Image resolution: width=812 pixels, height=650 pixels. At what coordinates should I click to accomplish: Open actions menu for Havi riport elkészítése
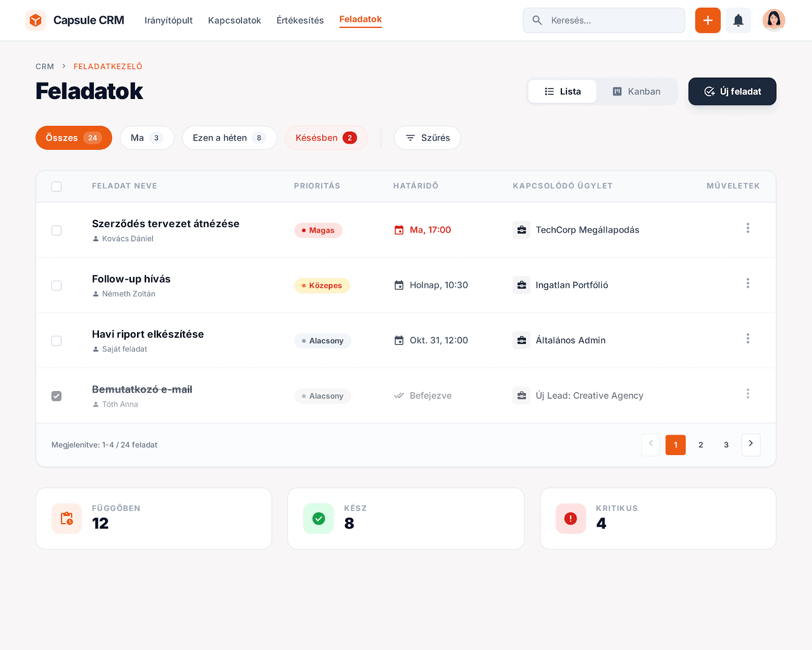pyautogui.click(x=748, y=339)
